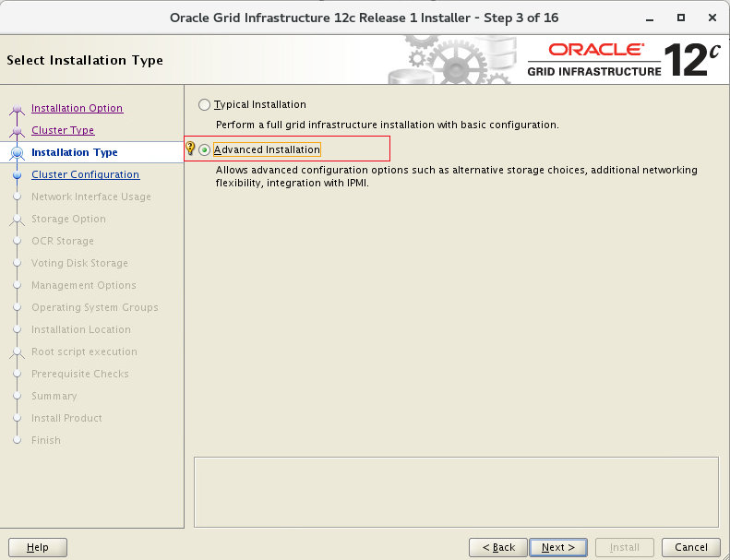Viewport: 730px width, 560px height.
Task: Click the OCR Storage step text
Action: pos(63,241)
